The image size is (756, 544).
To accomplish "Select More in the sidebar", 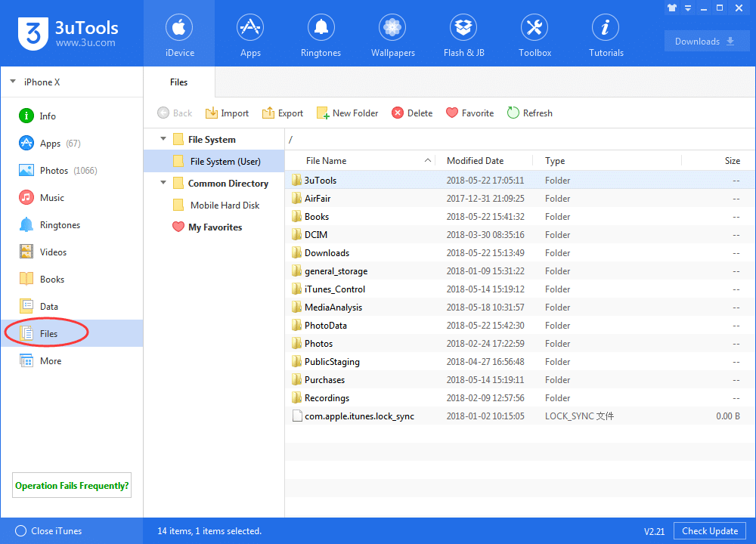I will click(x=72, y=361).
